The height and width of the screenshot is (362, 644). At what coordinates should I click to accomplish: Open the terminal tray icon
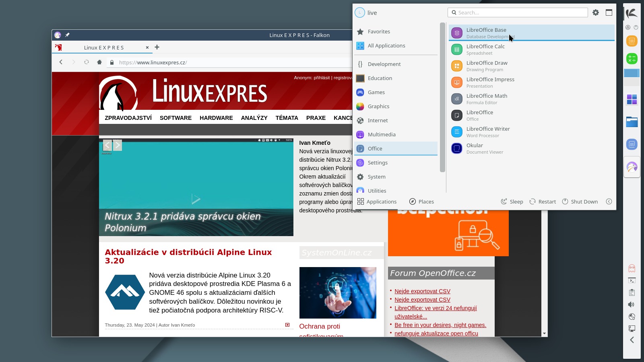point(632,280)
